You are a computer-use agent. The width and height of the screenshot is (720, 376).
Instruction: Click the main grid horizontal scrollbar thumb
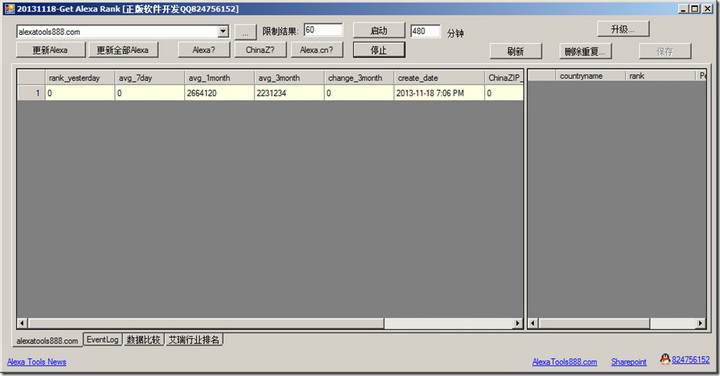206,323
